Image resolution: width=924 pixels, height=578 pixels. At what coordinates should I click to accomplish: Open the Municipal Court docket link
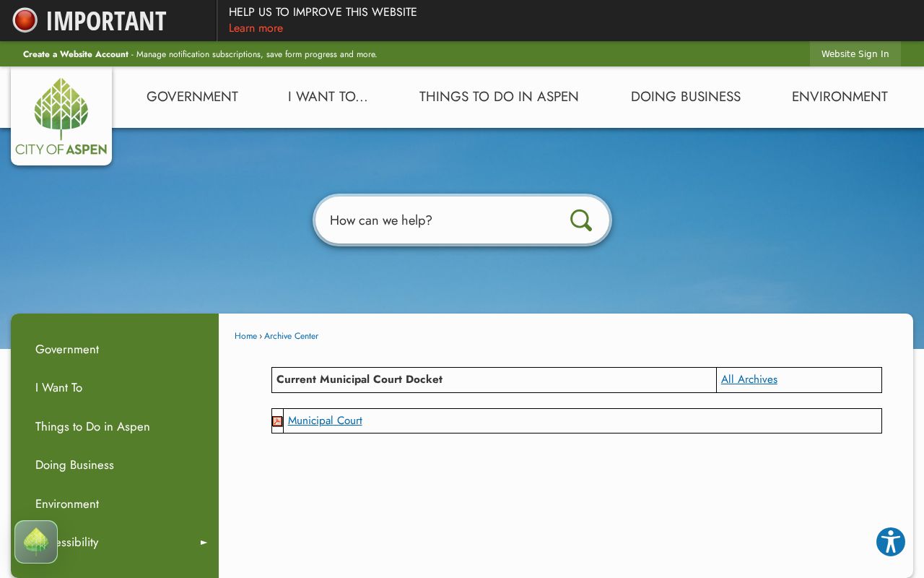tap(325, 420)
